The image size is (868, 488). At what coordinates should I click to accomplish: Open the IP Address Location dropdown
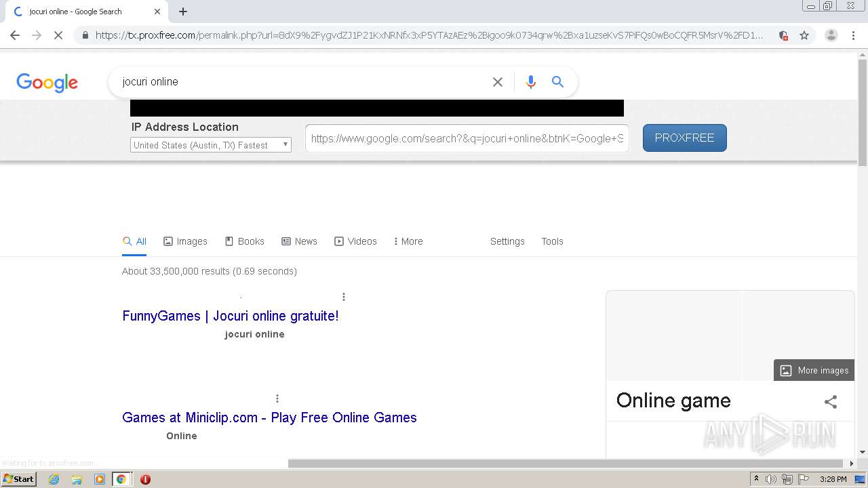tap(211, 145)
